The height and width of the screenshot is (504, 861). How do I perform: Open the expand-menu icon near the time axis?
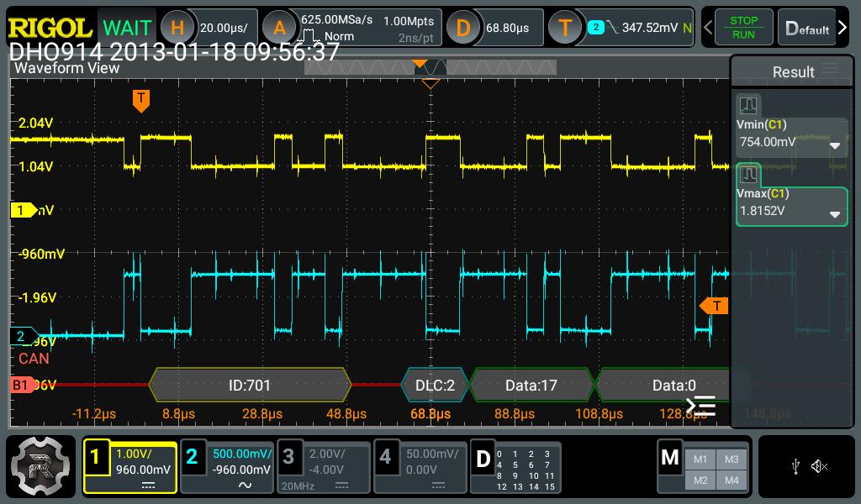[x=700, y=406]
